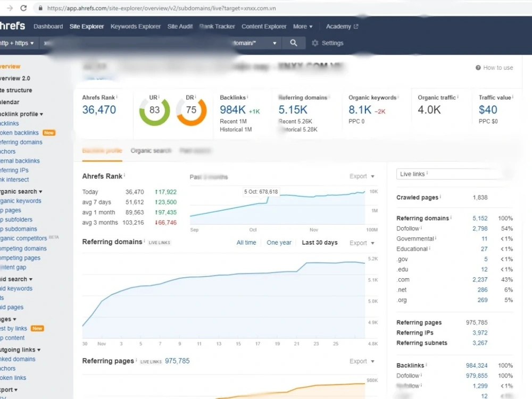This screenshot has height=399, width=532.
Task: Click the New badge beside Broken backlinks
Action: coord(49,132)
